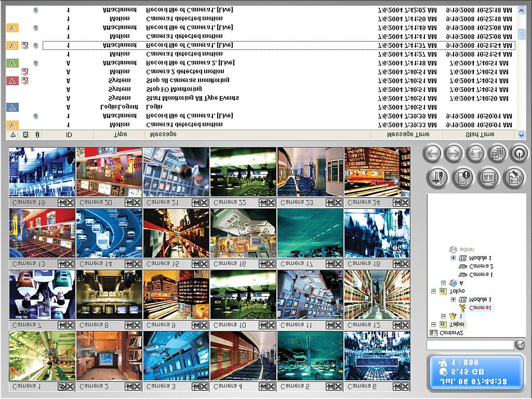
Task: Collapse the Tokyo group in the tree
Action: [433, 291]
